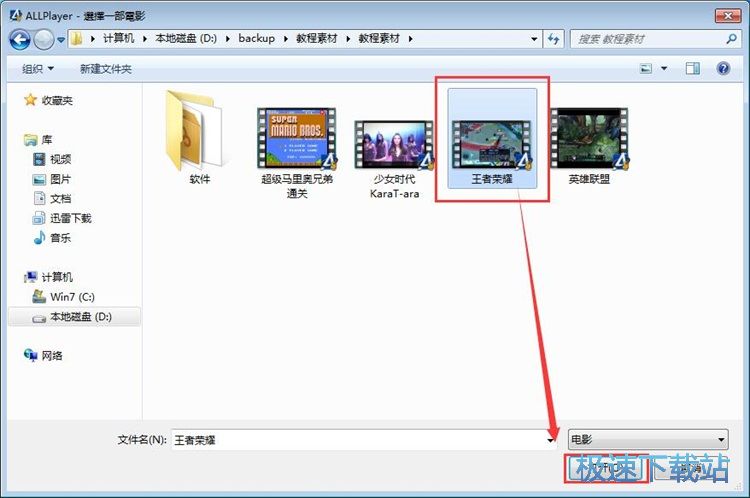
Task: Click the search 教程素材 box
Action: click(x=652, y=39)
